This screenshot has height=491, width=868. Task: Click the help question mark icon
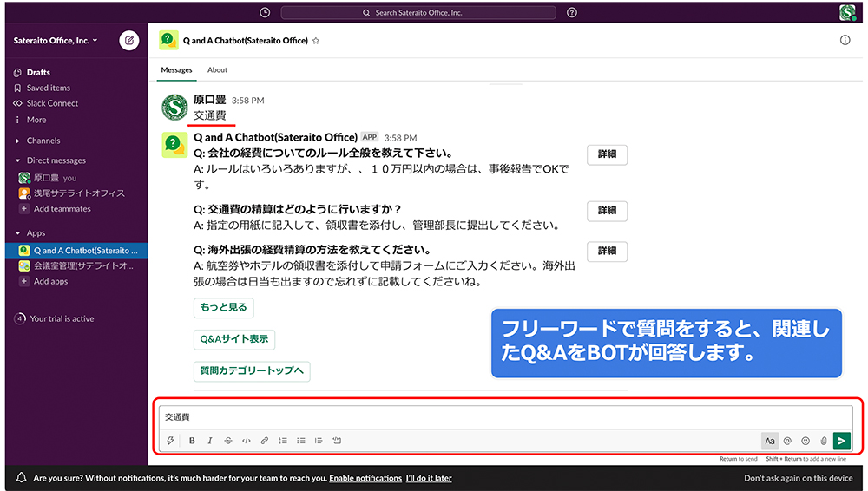[572, 12]
